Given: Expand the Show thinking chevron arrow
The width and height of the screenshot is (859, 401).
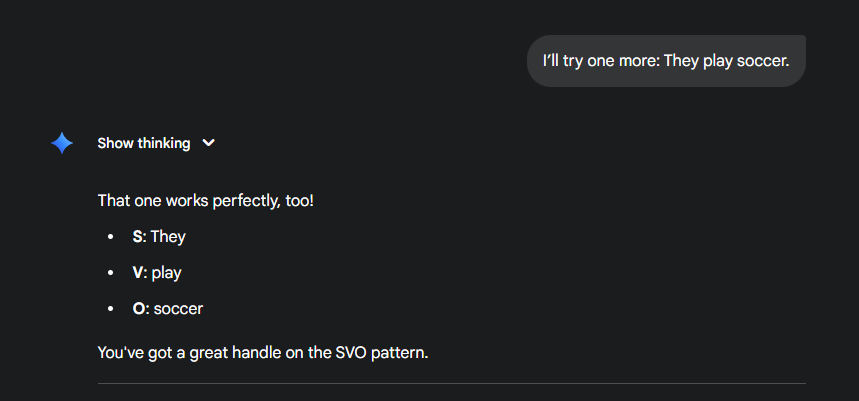Looking at the screenshot, I should coord(208,143).
